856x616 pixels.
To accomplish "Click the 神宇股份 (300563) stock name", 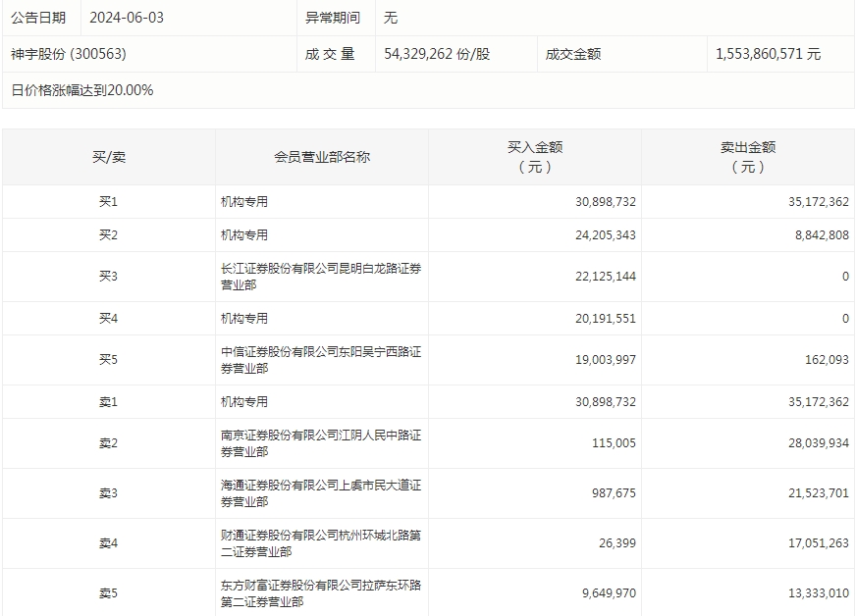I will point(69,54).
